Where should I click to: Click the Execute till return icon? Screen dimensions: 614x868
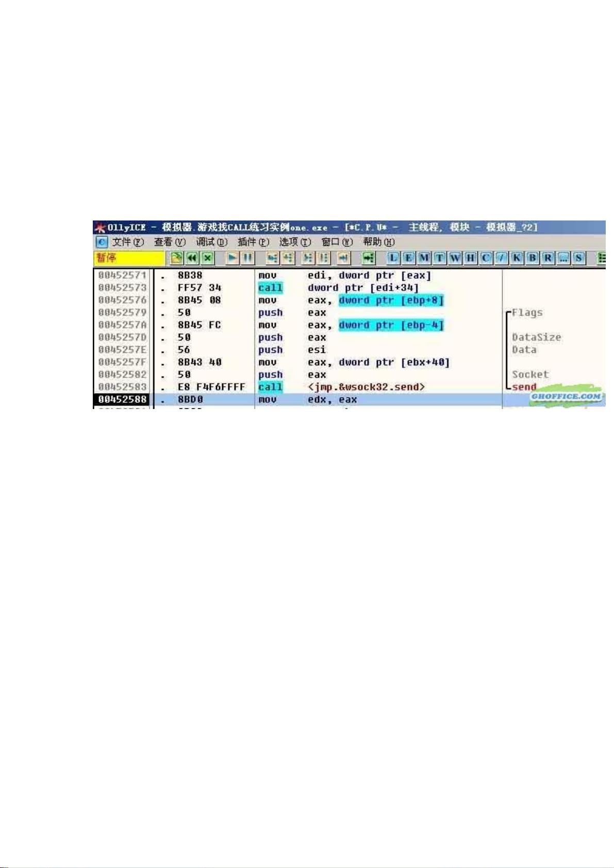(x=343, y=258)
